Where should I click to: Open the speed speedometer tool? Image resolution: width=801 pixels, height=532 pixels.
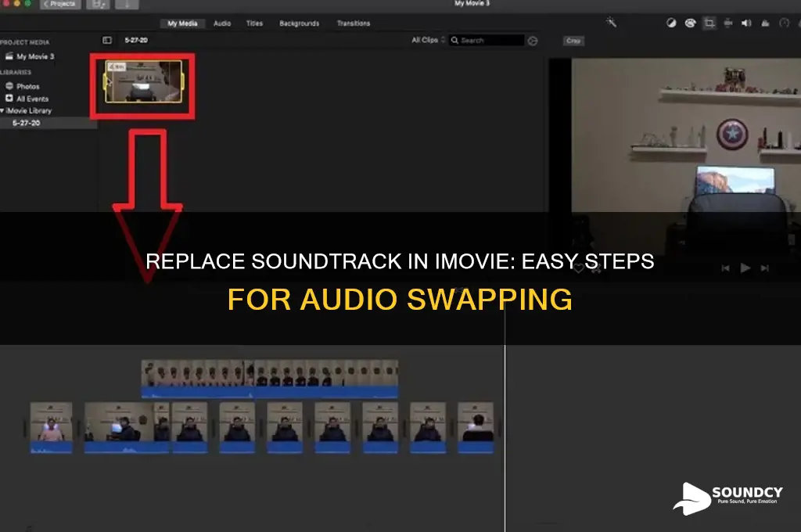(784, 23)
